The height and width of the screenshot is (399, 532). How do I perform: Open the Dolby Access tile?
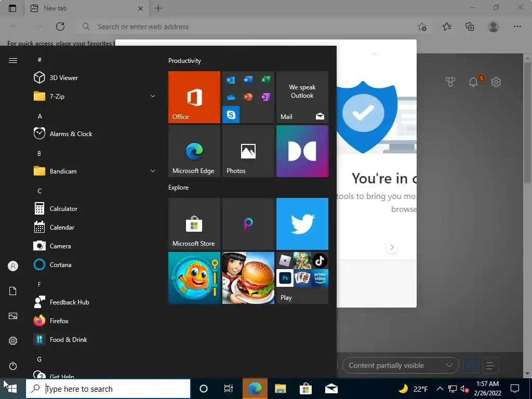click(302, 151)
